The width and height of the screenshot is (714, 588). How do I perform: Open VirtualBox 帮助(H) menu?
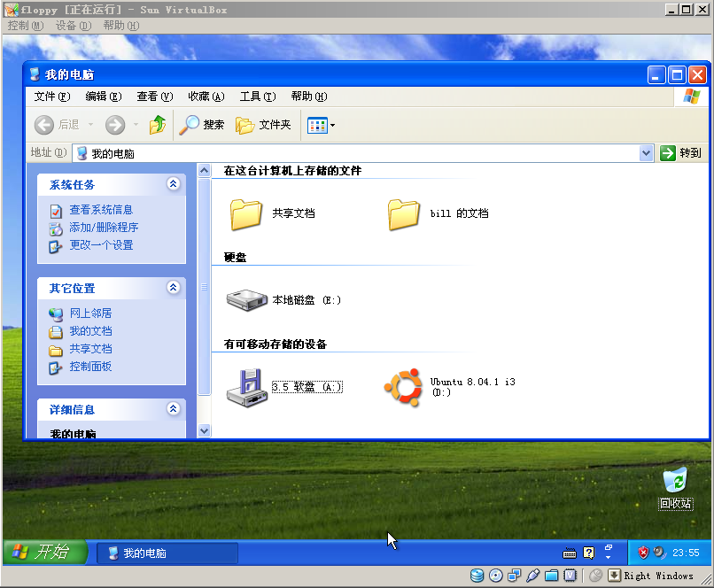[x=121, y=26]
